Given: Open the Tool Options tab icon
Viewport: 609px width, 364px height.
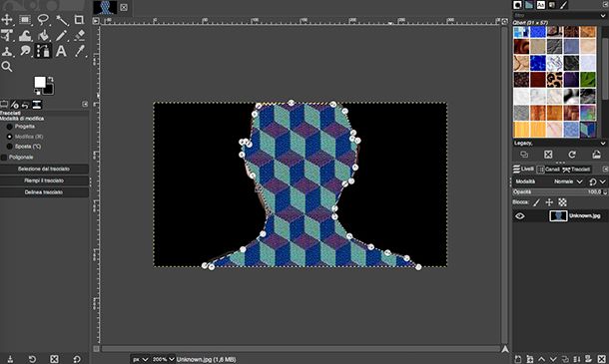Looking at the screenshot, I should pos(4,105).
